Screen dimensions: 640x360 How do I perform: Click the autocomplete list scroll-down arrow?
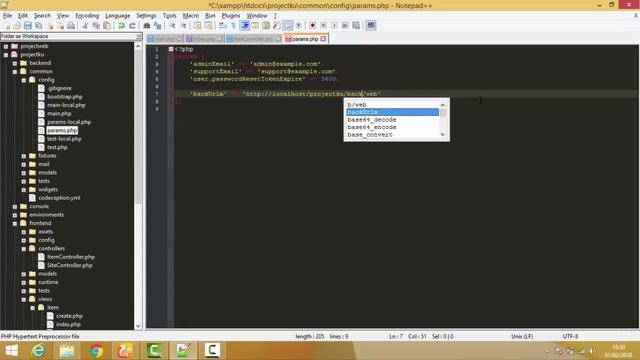pos(443,135)
